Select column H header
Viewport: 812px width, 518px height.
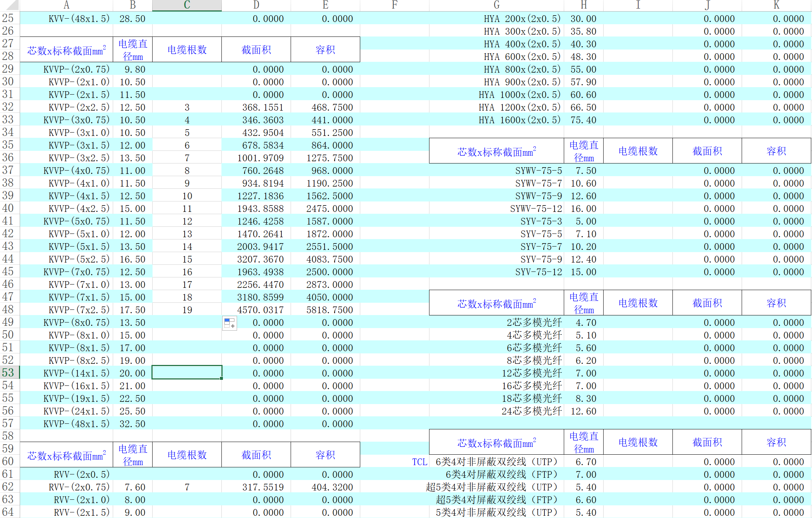(584, 5)
